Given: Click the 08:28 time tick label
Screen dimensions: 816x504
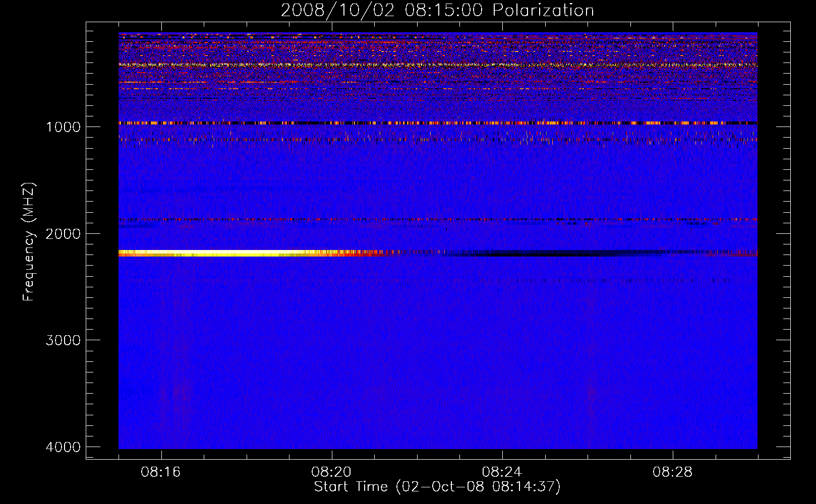Looking at the screenshot, I should point(672,472).
